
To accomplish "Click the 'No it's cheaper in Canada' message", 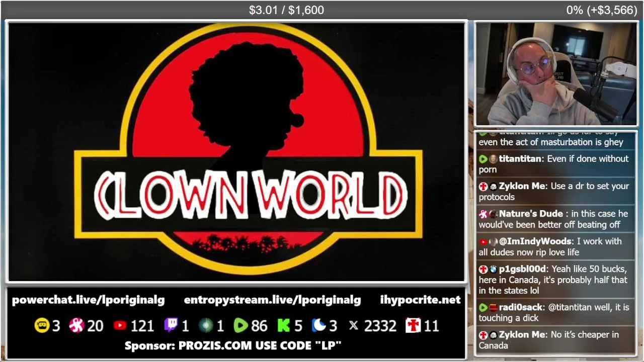I will [x=555, y=340].
